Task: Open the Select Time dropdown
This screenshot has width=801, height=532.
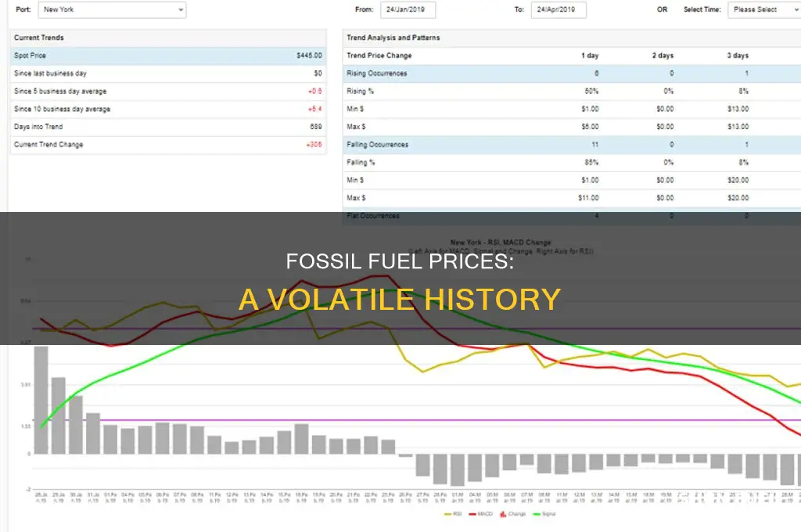Action: coord(764,9)
